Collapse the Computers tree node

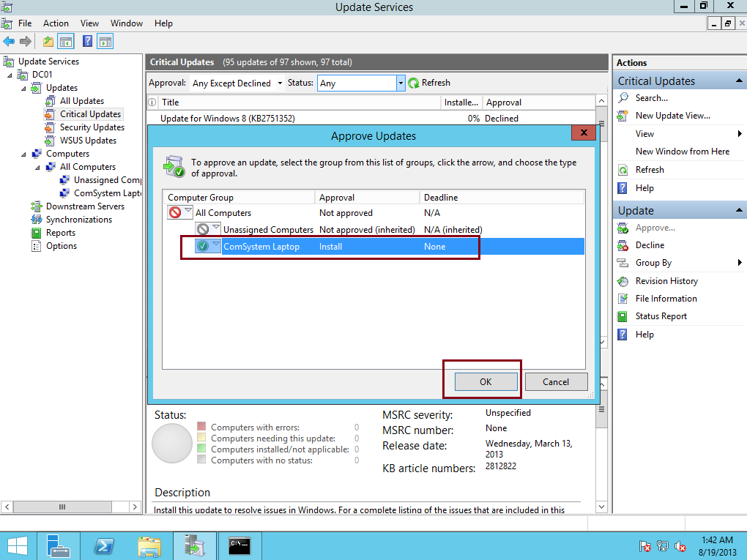pyautogui.click(x=24, y=154)
